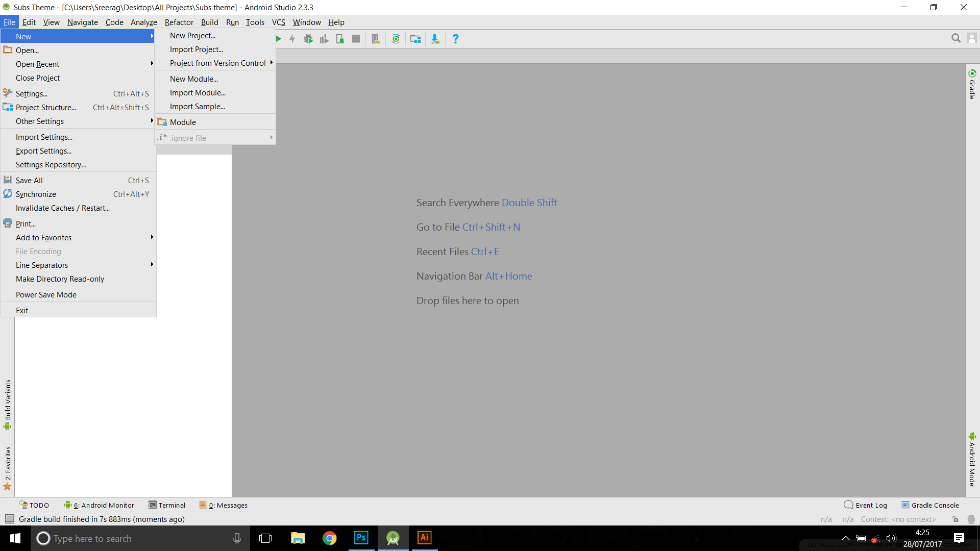This screenshot has height=551, width=980.
Task: Open the Project Structure toolbar icon
Action: click(415, 39)
